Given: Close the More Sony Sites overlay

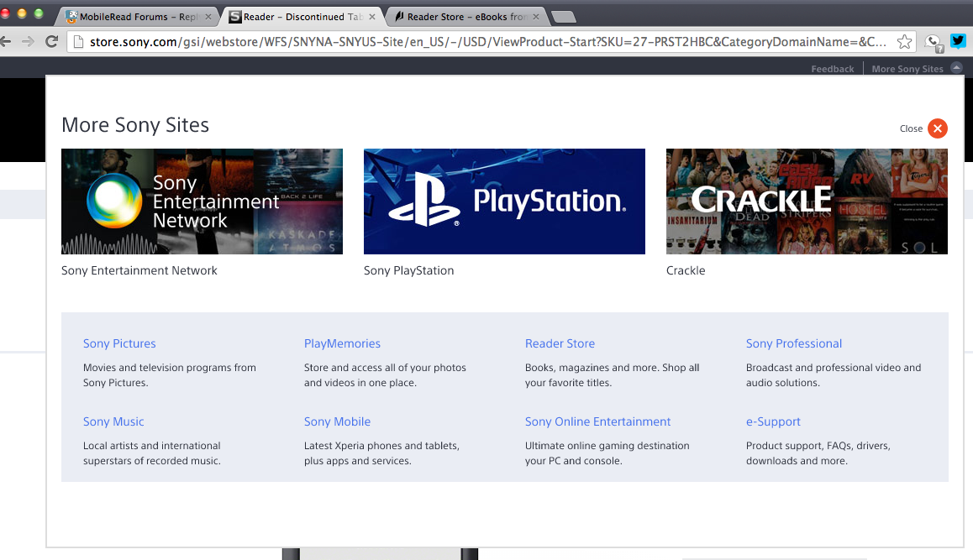Looking at the screenshot, I should (x=937, y=128).
